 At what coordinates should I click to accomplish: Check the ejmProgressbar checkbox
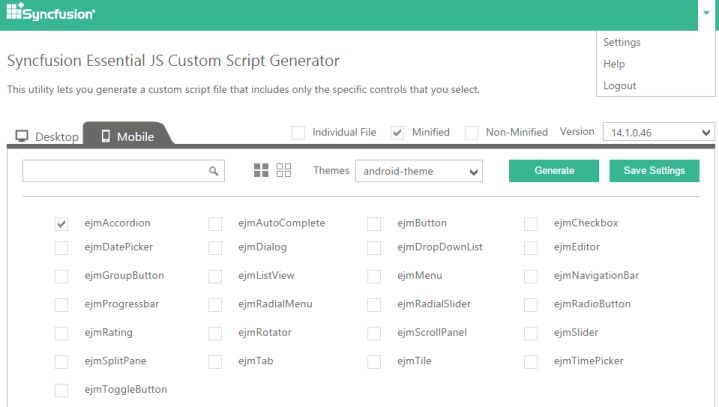pos(61,305)
